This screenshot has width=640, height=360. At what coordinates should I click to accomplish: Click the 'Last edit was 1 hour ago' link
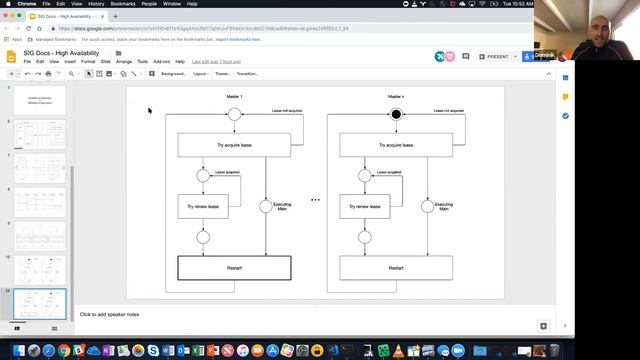216,62
